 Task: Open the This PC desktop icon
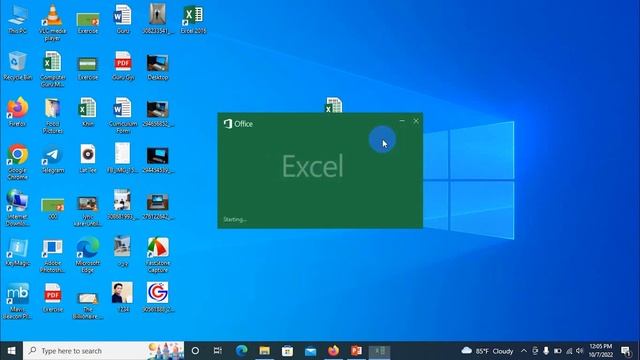coord(18,19)
